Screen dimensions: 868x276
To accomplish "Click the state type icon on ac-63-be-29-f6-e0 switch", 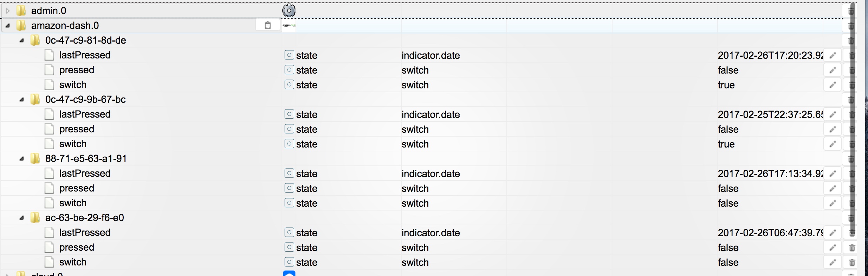I will (289, 262).
